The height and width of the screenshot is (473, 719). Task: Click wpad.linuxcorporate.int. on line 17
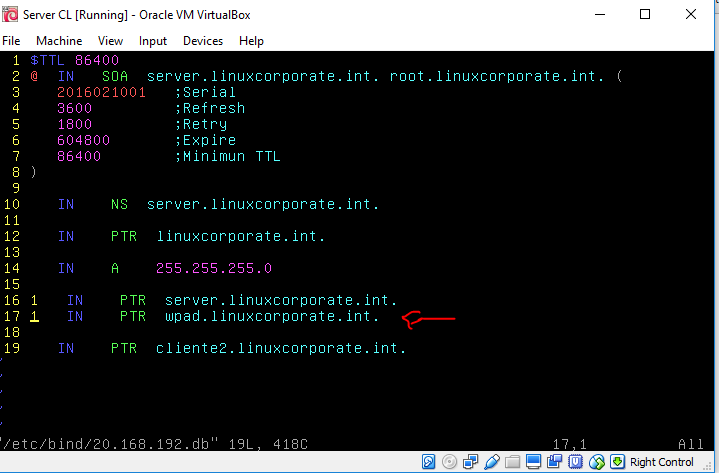click(272, 316)
